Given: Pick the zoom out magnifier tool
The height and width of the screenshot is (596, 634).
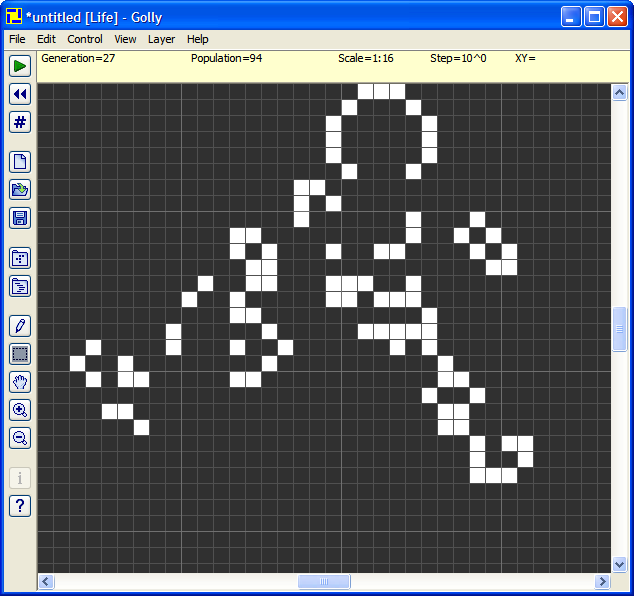Looking at the screenshot, I should click(x=20, y=438).
